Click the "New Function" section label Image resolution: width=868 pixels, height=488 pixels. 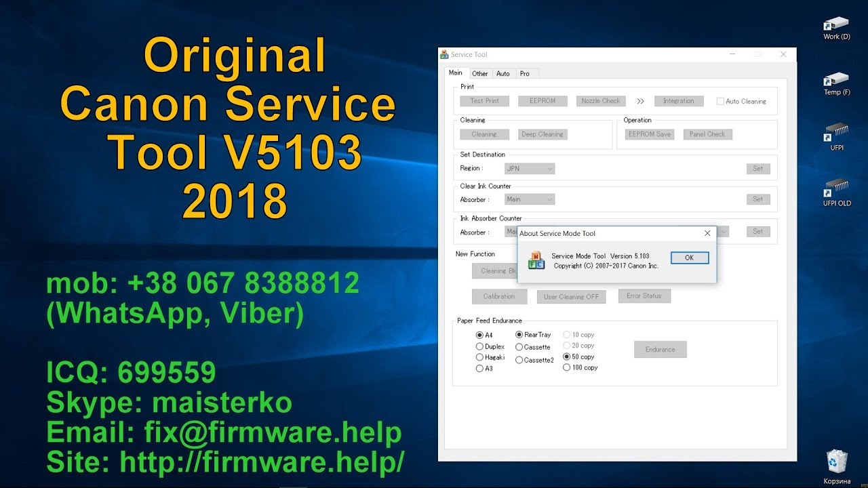[x=475, y=254]
